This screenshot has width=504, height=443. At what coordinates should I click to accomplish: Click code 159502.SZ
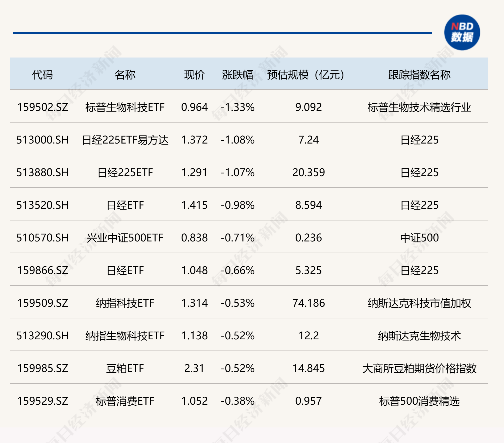tap(43, 107)
